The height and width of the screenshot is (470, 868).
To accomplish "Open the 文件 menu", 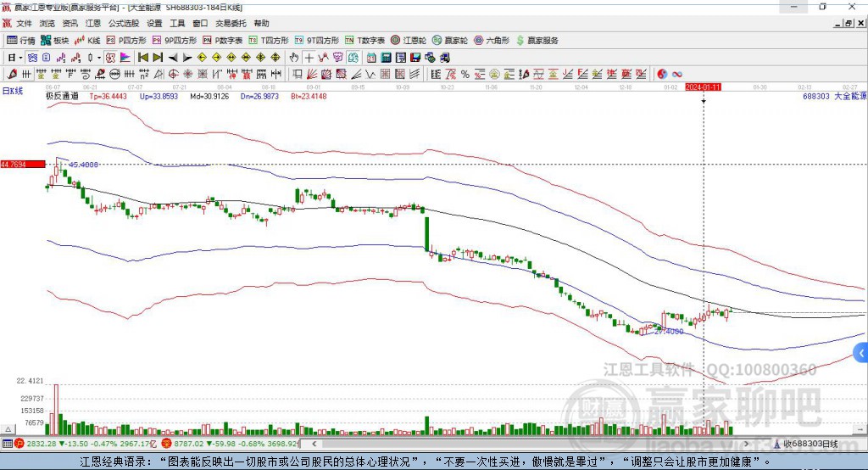I will [x=25, y=23].
